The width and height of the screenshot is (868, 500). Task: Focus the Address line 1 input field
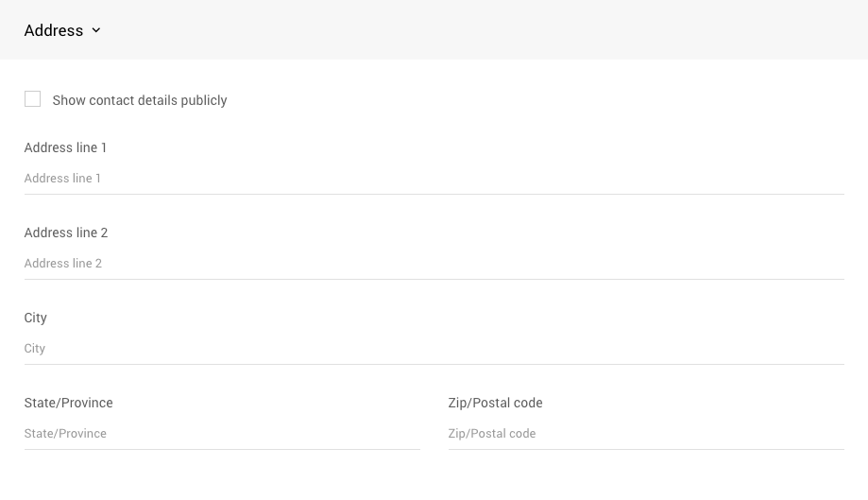pos(434,179)
